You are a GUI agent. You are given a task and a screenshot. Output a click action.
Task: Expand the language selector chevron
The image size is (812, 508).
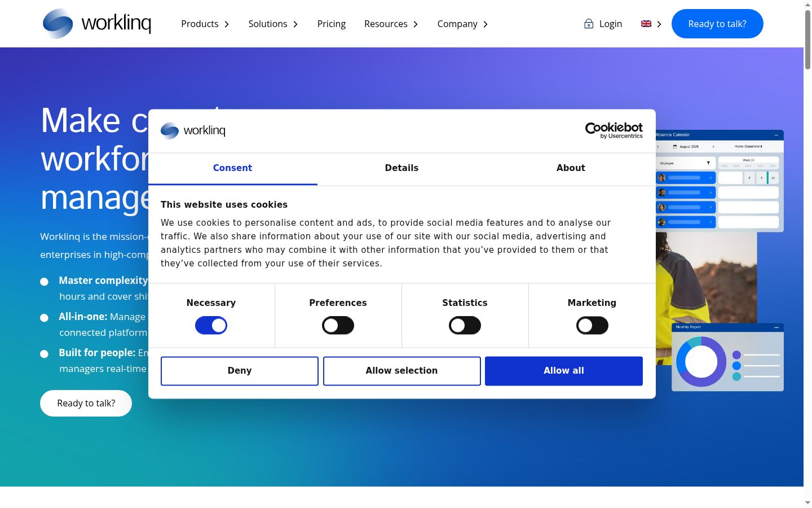(659, 24)
